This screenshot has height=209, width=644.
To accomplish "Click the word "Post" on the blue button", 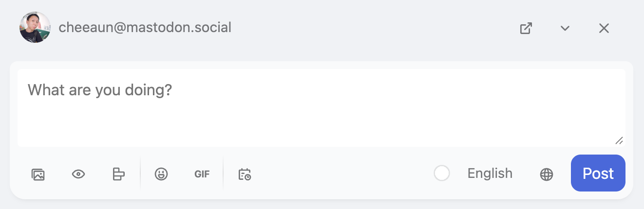I will 598,174.
